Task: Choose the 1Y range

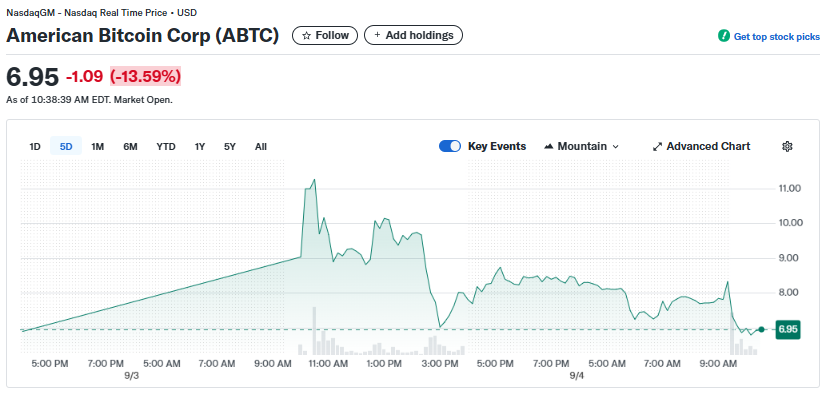Action: click(199, 147)
